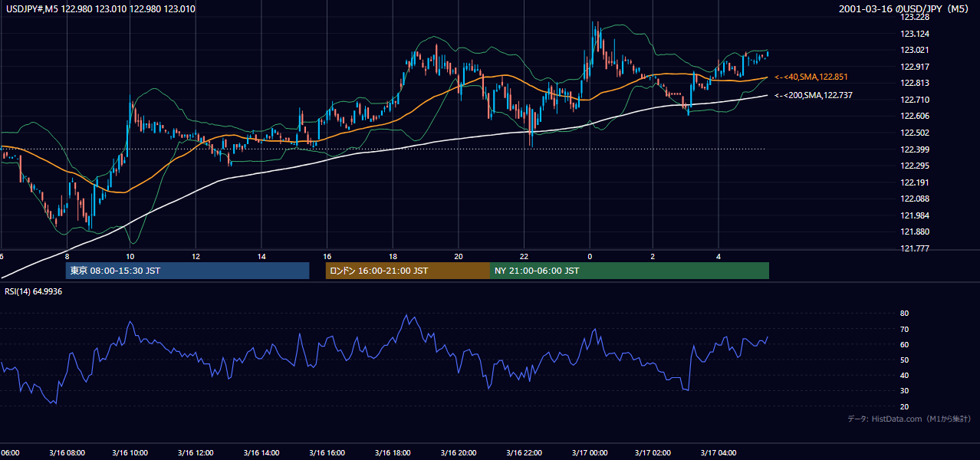Image resolution: width=980 pixels, height=460 pixels.
Task: Click RSI scale value 30
Action: pos(904,391)
